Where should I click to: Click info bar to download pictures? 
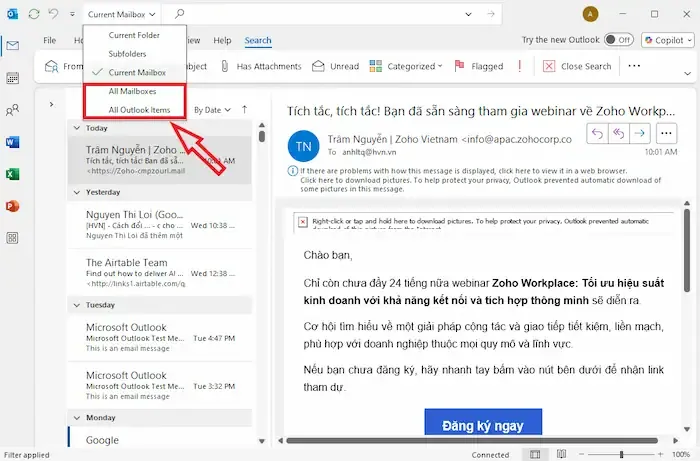coord(480,180)
